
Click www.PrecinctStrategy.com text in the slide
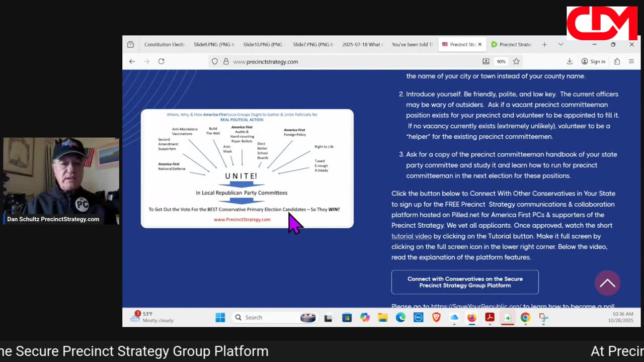[x=242, y=219]
